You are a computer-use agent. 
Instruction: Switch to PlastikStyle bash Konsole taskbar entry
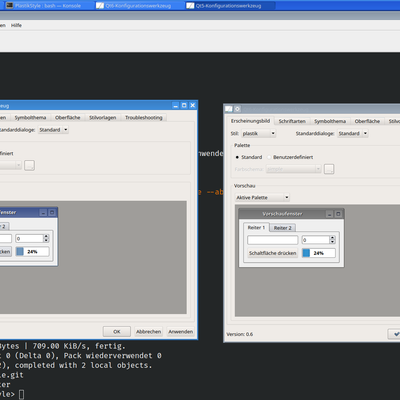(48, 6)
